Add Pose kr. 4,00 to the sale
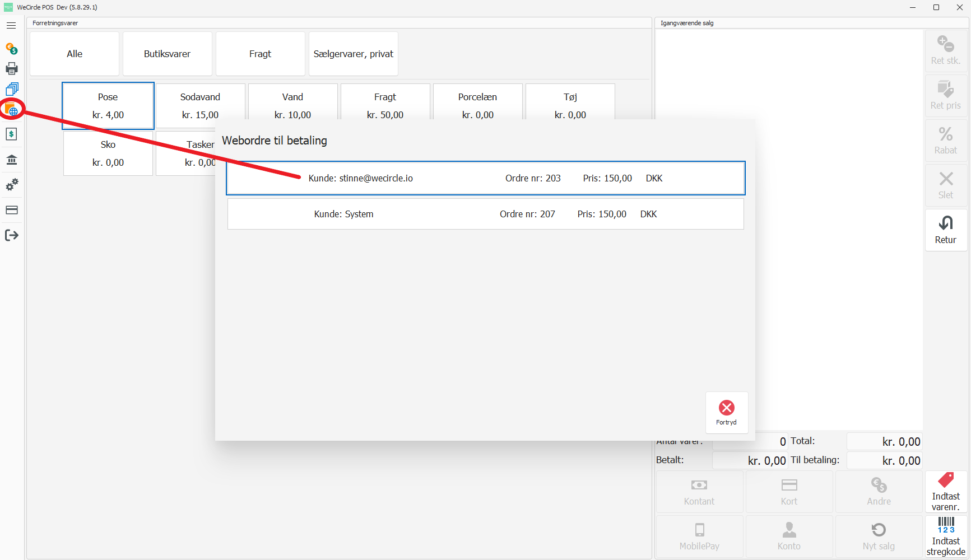Screen dimensions: 971x560 click(x=108, y=106)
